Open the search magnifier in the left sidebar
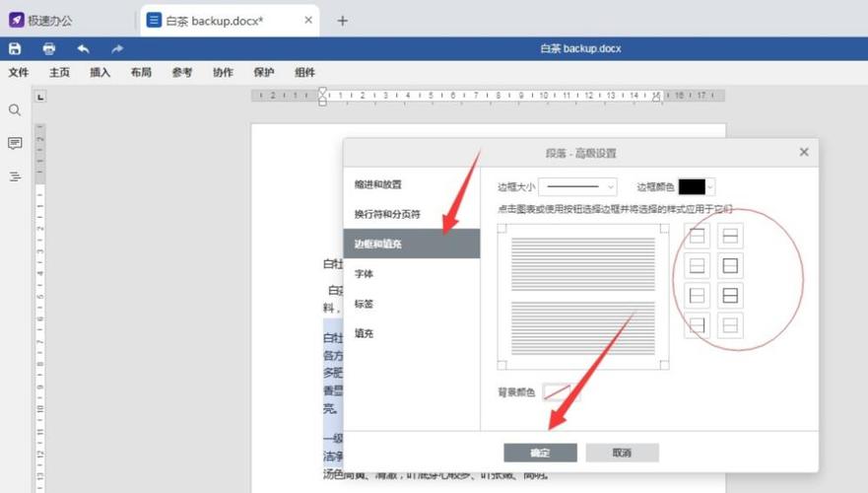 (15, 110)
